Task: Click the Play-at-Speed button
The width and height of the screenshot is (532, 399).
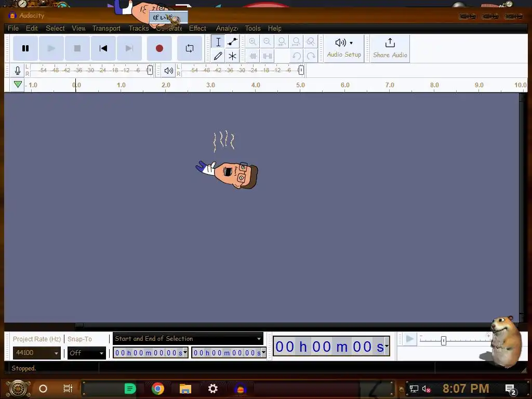Action: click(x=410, y=339)
